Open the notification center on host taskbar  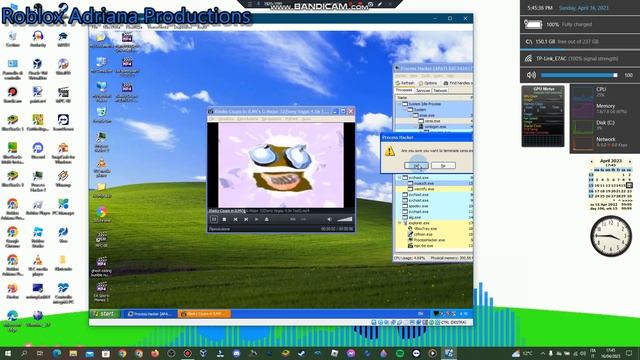[629, 353]
